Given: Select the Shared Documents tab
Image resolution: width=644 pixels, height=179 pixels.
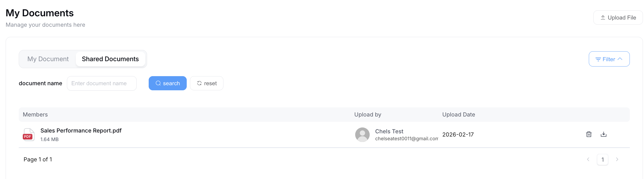Looking at the screenshot, I should pos(110,59).
